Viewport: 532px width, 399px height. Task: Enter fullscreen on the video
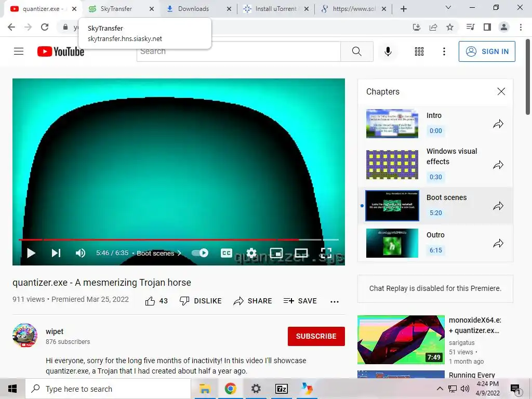[x=326, y=253]
